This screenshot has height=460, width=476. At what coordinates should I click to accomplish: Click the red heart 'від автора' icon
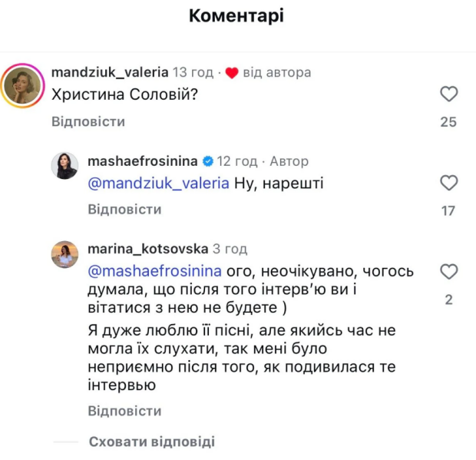pyautogui.click(x=232, y=73)
